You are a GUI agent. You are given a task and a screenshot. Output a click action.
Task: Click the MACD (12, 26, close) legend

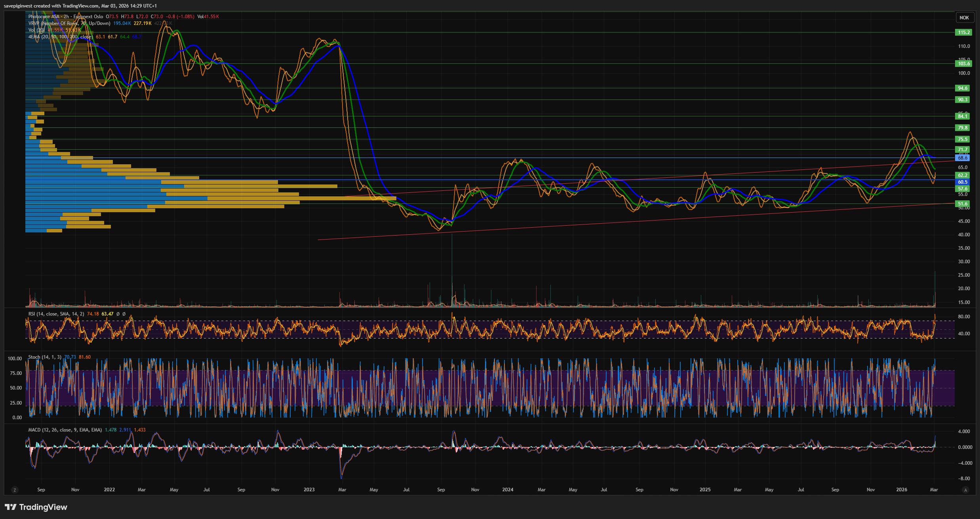65,430
